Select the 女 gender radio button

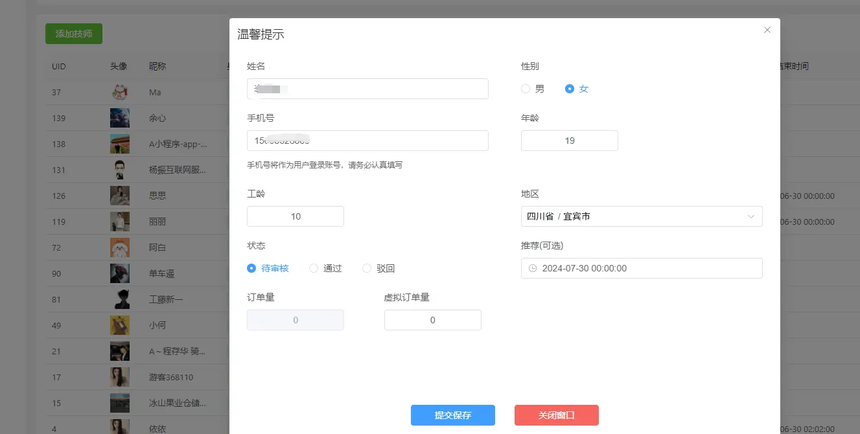pos(570,89)
